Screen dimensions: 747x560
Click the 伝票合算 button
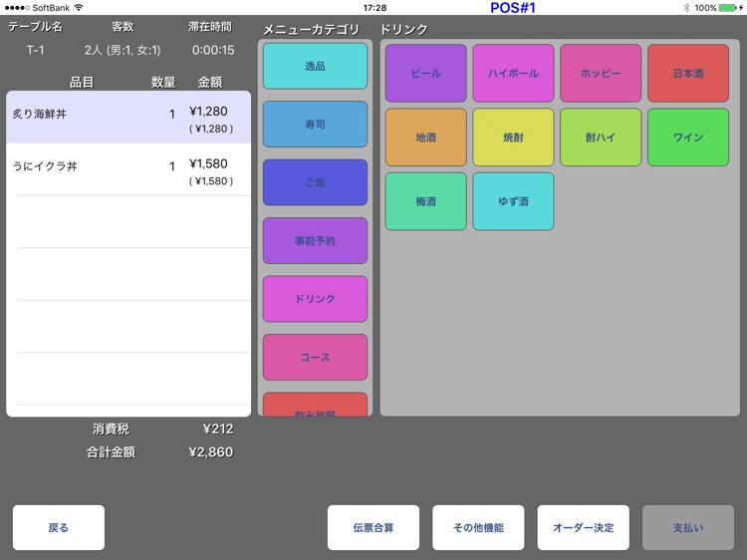click(x=373, y=527)
